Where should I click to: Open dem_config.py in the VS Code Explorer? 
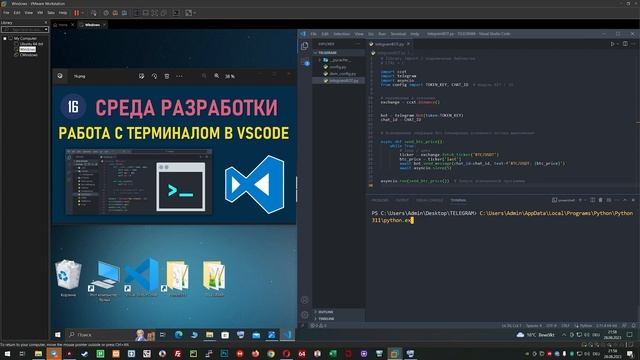[339, 74]
